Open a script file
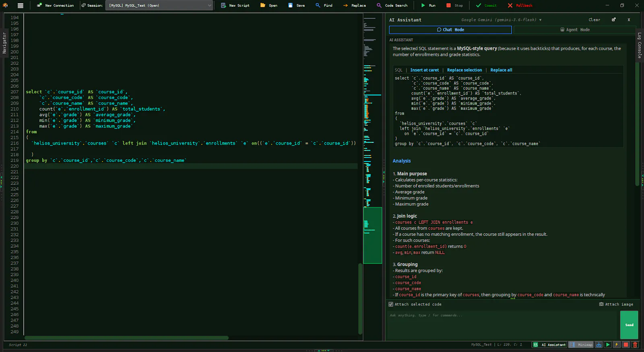The height and width of the screenshot is (352, 644). click(269, 6)
